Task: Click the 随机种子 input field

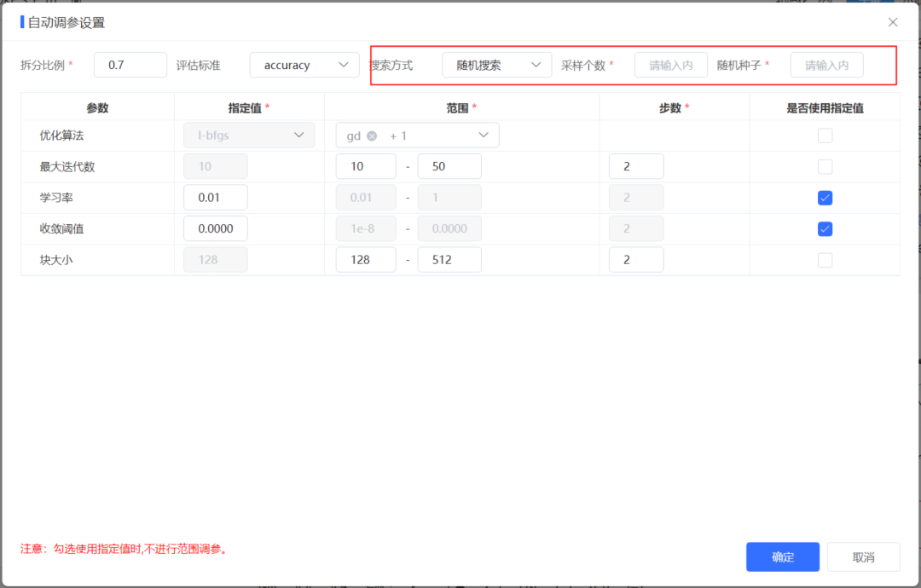Action: point(825,65)
